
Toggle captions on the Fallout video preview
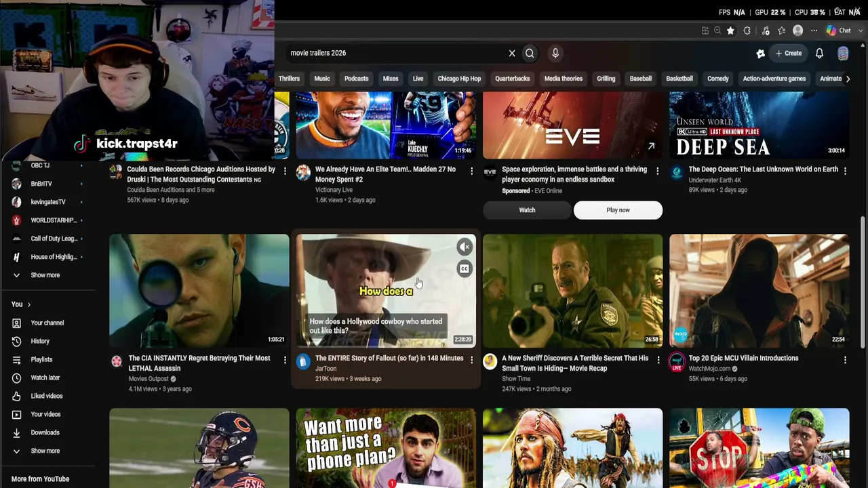click(x=465, y=269)
